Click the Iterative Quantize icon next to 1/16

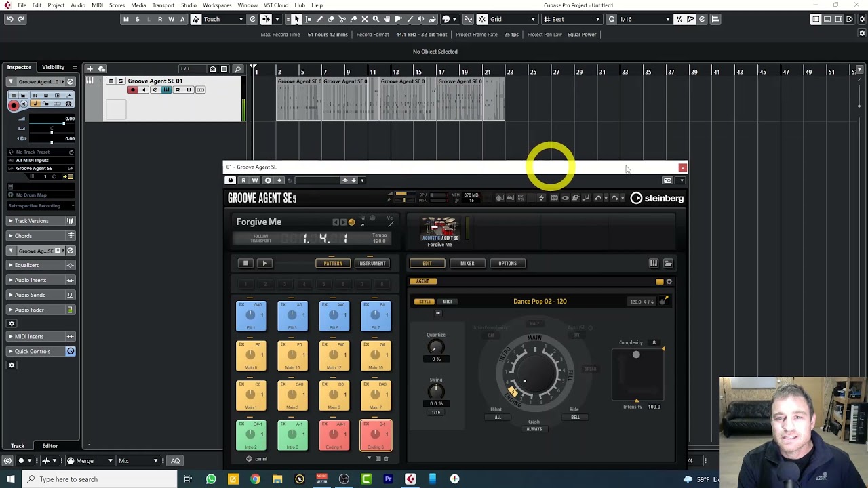click(x=679, y=19)
